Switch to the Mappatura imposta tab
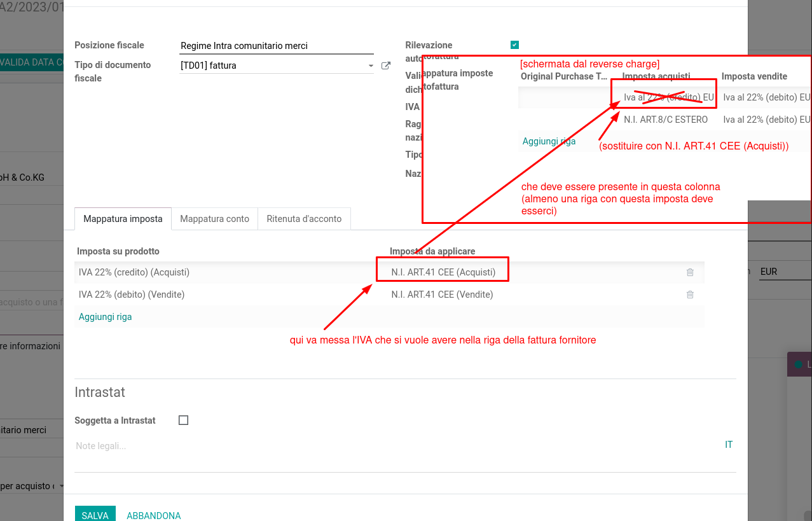The width and height of the screenshot is (812, 521). pos(123,219)
